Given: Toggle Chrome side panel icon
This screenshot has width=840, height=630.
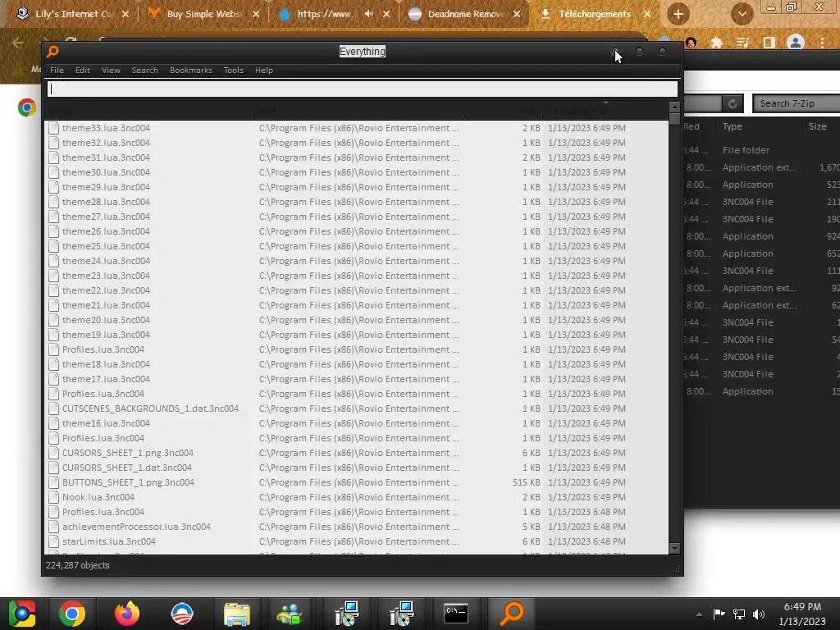Looking at the screenshot, I should tap(769, 43).
